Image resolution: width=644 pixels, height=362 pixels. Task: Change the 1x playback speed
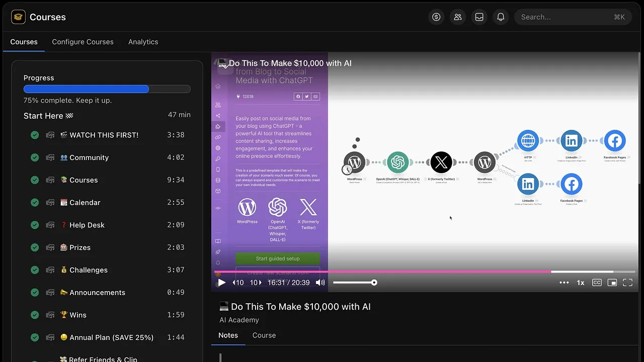(x=580, y=283)
